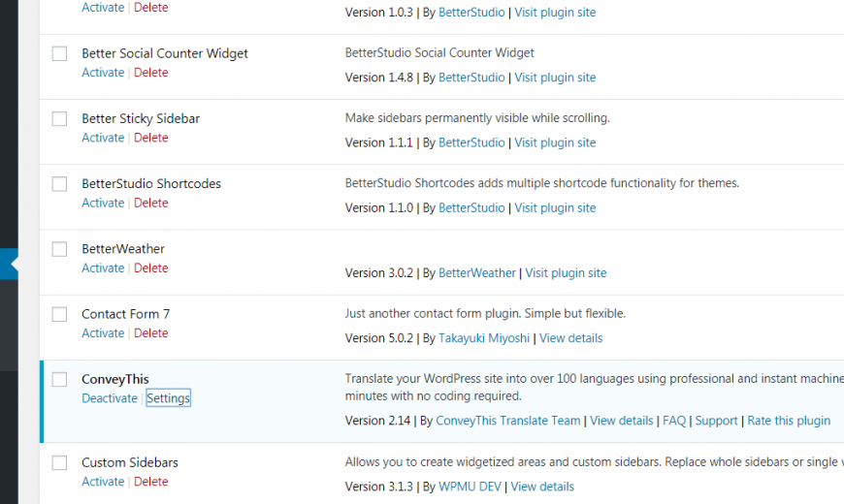Activate the Custom Sidebars plugin
Image resolution: width=844 pixels, height=504 pixels.
[103, 482]
